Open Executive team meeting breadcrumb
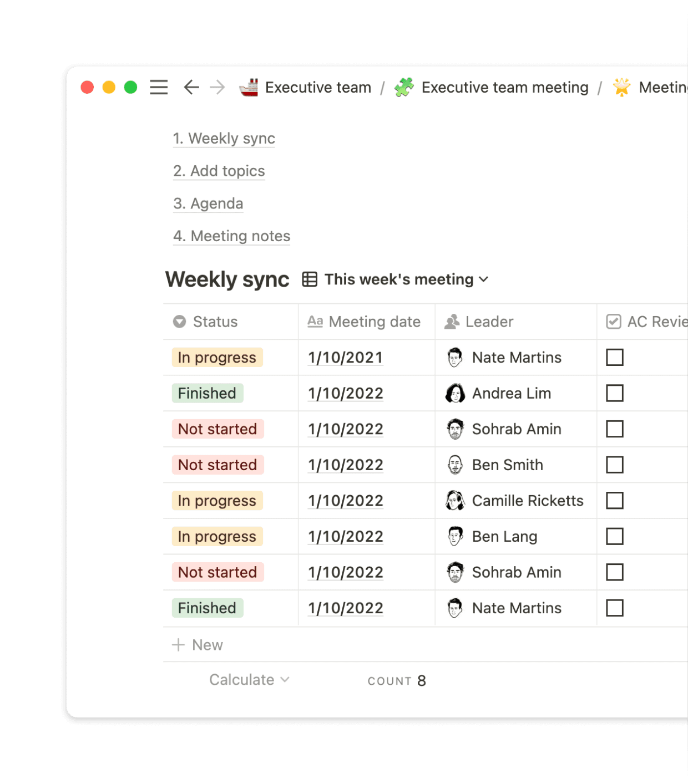The height and width of the screenshot is (784, 688). (504, 88)
